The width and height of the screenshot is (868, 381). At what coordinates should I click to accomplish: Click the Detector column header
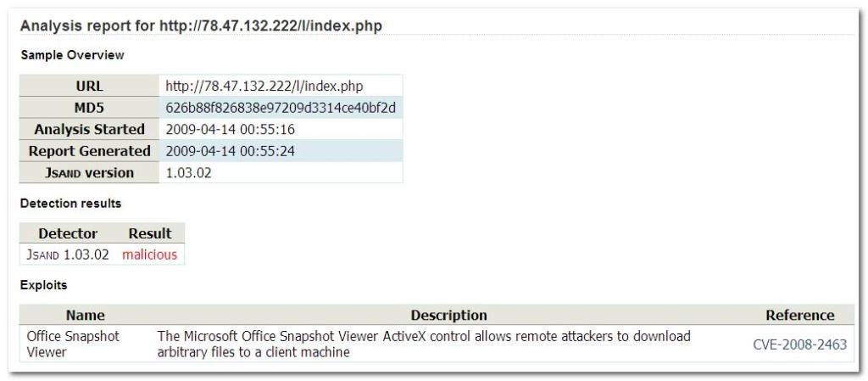pyautogui.click(x=68, y=233)
